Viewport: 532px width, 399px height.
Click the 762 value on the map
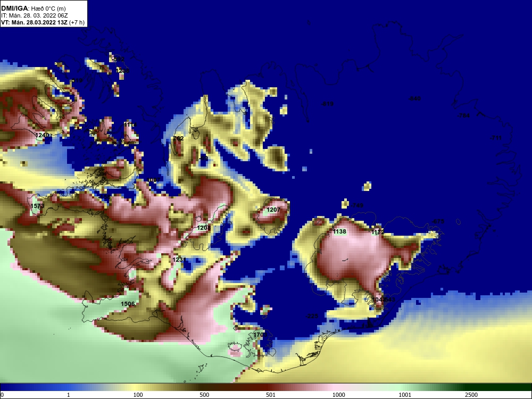click(178, 138)
